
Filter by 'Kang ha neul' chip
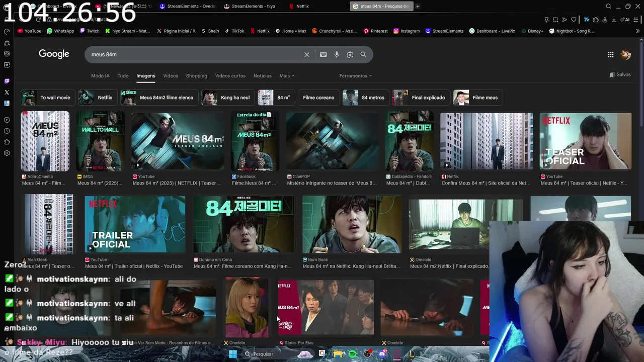click(x=228, y=98)
